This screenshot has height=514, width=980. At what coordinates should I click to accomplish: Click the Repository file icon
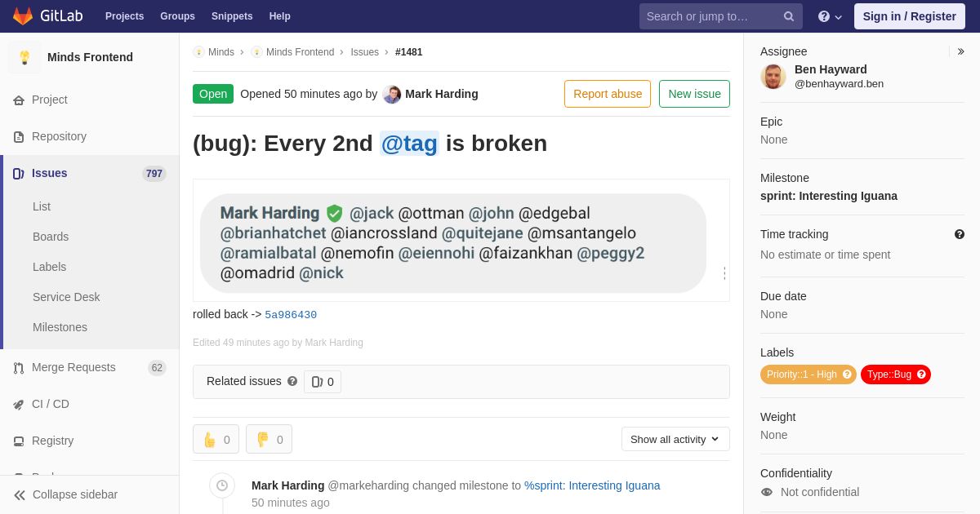[x=19, y=137]
